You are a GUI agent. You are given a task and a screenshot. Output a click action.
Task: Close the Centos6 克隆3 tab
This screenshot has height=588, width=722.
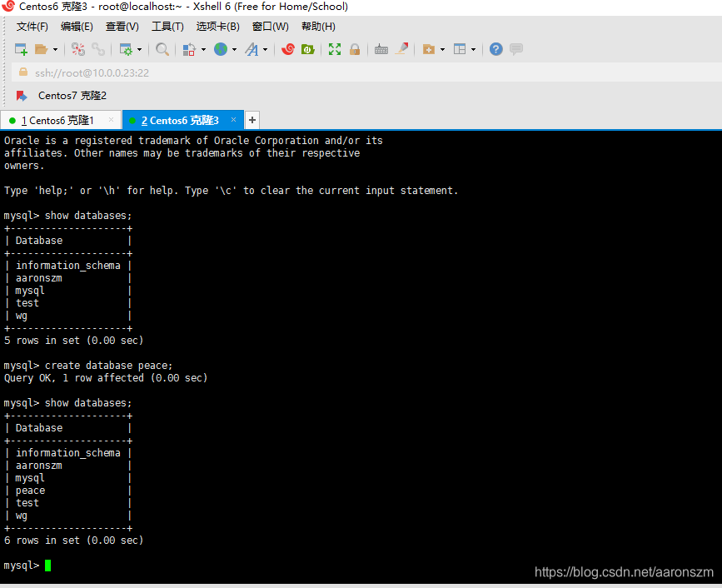[x=233, y=120]
